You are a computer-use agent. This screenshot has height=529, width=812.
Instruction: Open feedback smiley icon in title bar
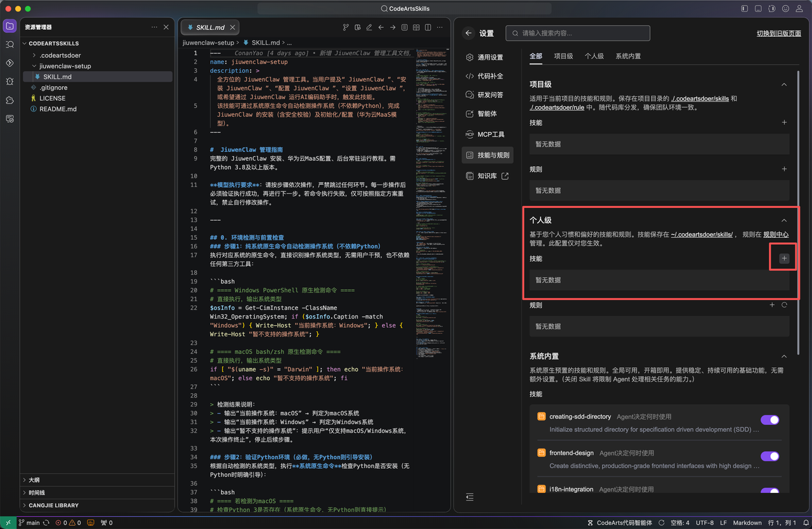(786, 8)
